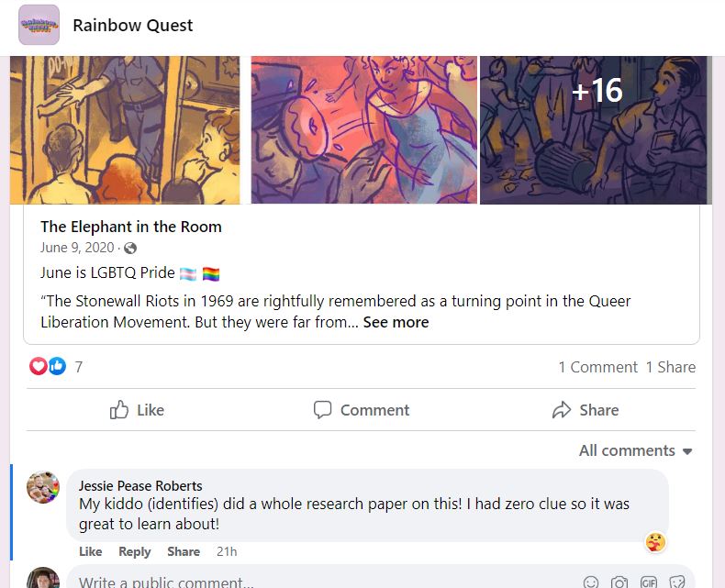Open the +16 more photos thumbnail

coord(596,130)
